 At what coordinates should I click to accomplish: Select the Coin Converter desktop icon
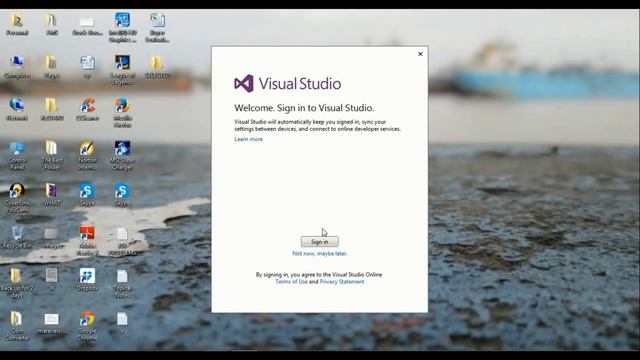pos(17,326)
